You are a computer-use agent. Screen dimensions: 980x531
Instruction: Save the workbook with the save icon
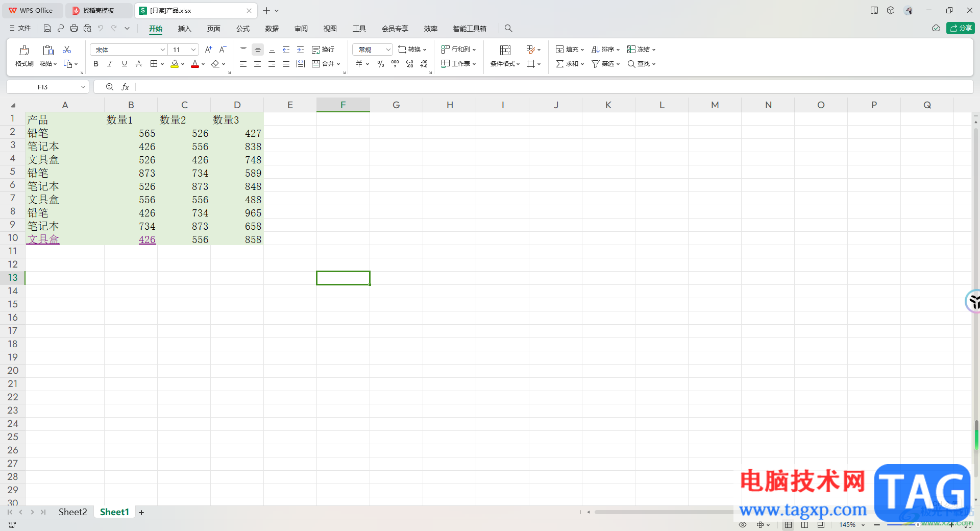coord(47,28)
